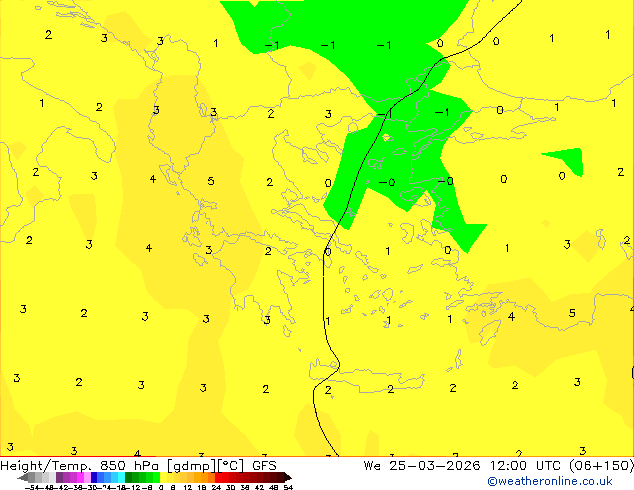Open the weatheronline.co.uk copyright link
The image size is (634, 490).
[x=550, y=481]
